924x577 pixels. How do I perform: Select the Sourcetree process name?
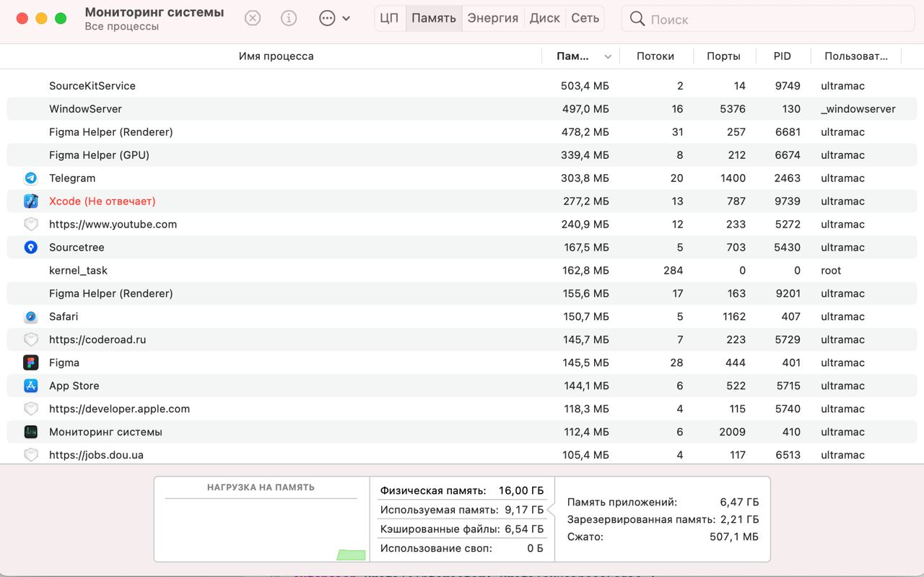[77, 247]
